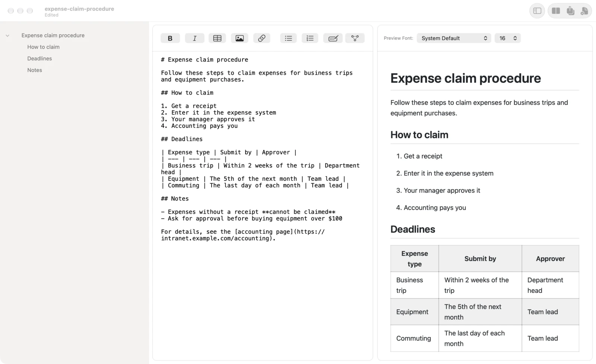Open the share/export icon in title bar
The height and width of the screenshot is (364, 596).
(x=570, y=11)
